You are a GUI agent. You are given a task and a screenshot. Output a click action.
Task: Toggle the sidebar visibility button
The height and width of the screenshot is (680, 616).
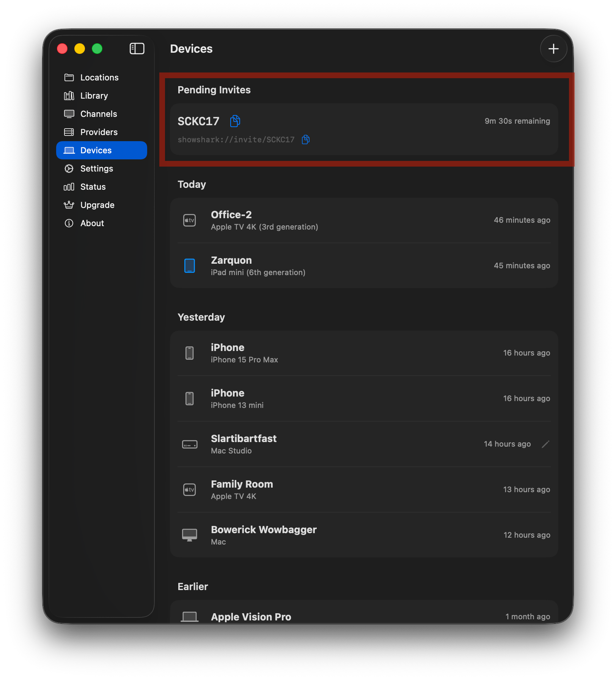(x=137, y=49)
